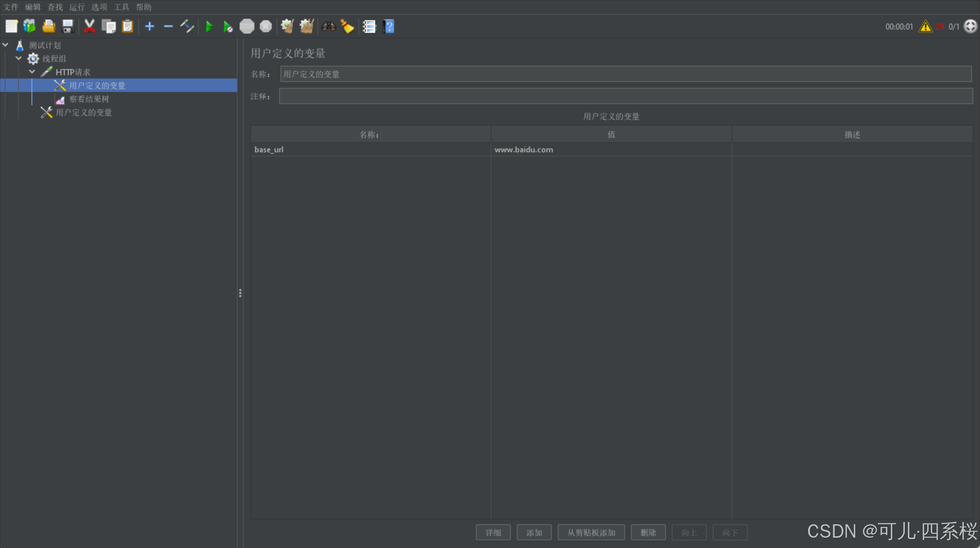980x548 pixels.
Task: Click Start no pauses run icon
Action: pos(228,27)
